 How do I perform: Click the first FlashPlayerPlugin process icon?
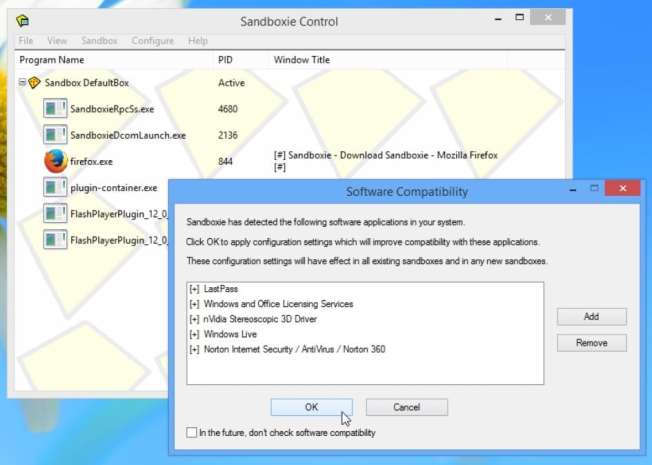(55, 213)
